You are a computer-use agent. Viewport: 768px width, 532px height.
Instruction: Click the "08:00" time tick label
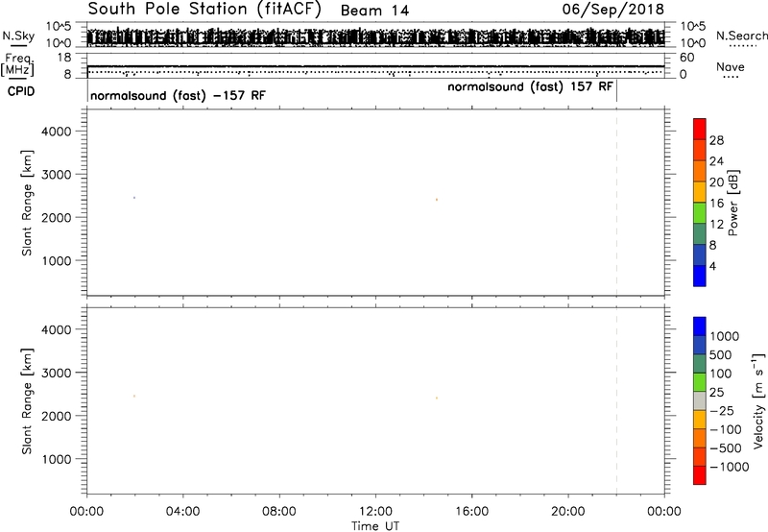(x=278, y=512)
